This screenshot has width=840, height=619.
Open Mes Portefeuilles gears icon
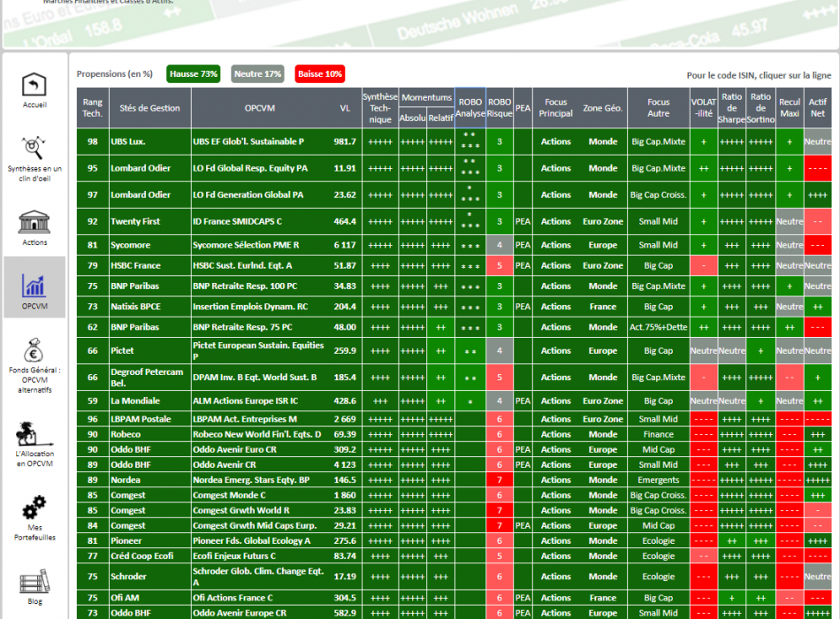click(x=34, y=508)
